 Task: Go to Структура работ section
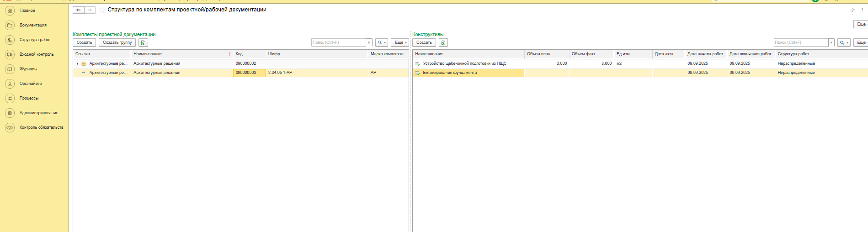coord(35,40)
